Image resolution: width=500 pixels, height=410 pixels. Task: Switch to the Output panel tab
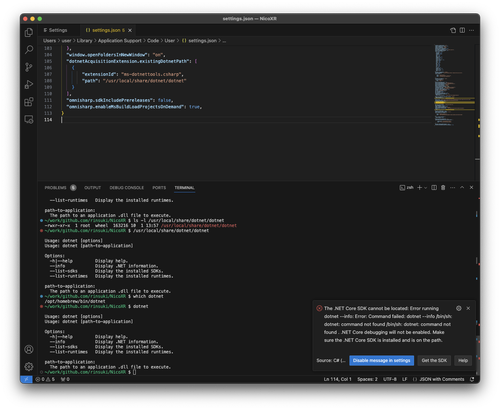pyautogui.click(x=92, y=188)
